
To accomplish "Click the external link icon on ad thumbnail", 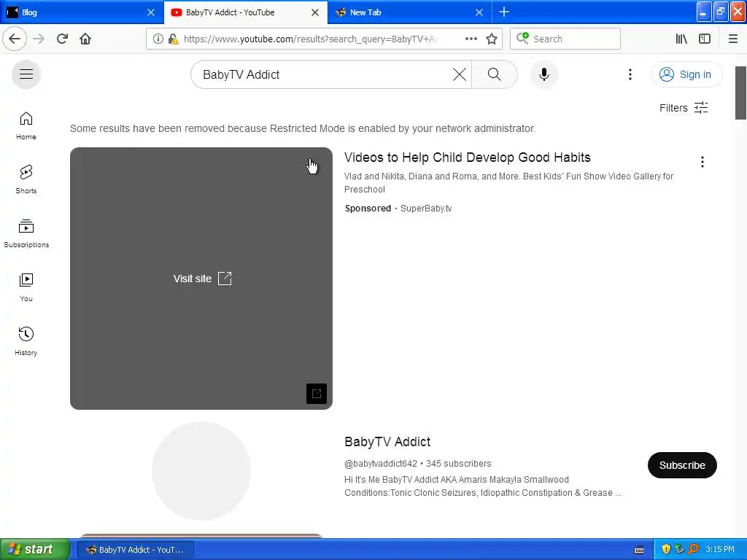I will 317,393.
